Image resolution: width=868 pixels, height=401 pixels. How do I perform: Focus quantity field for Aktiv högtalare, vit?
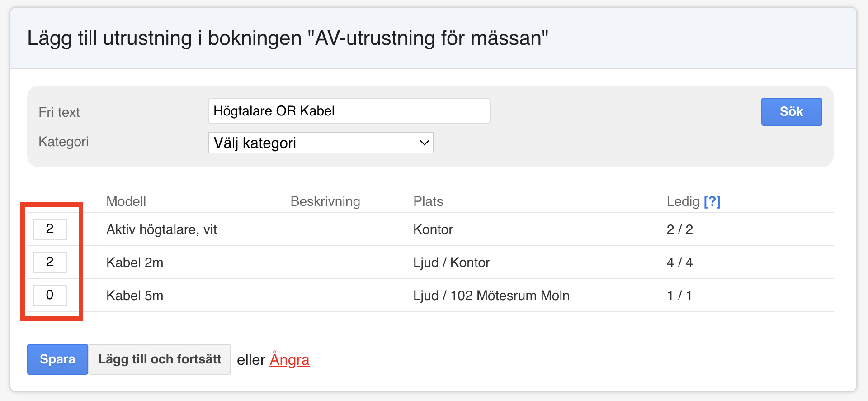pos(50,229)
